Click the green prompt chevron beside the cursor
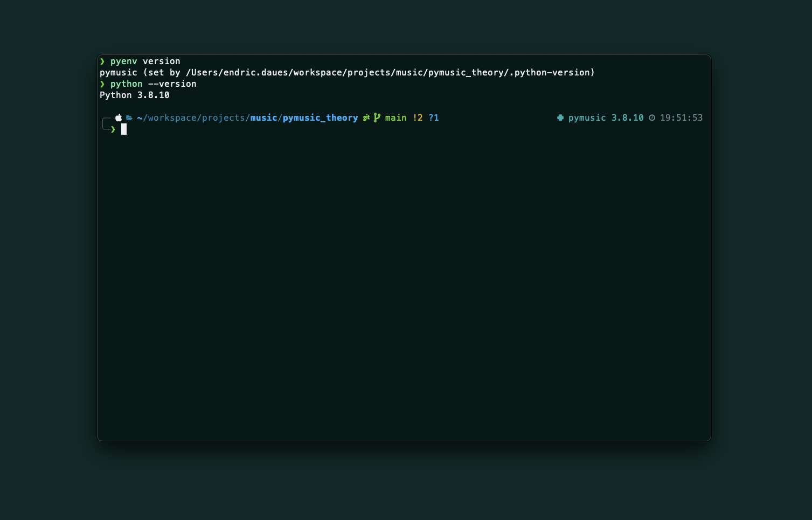 [113, 129]
